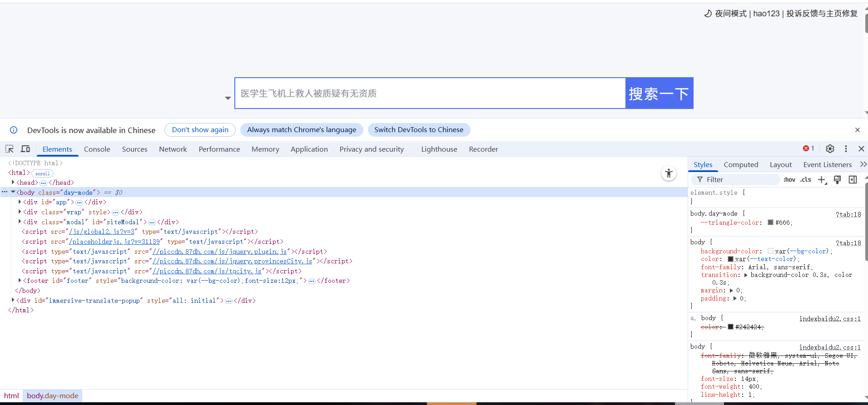Switch to the Layout tab
Viewport: 868px width, 405px height.
coord(781,164)
